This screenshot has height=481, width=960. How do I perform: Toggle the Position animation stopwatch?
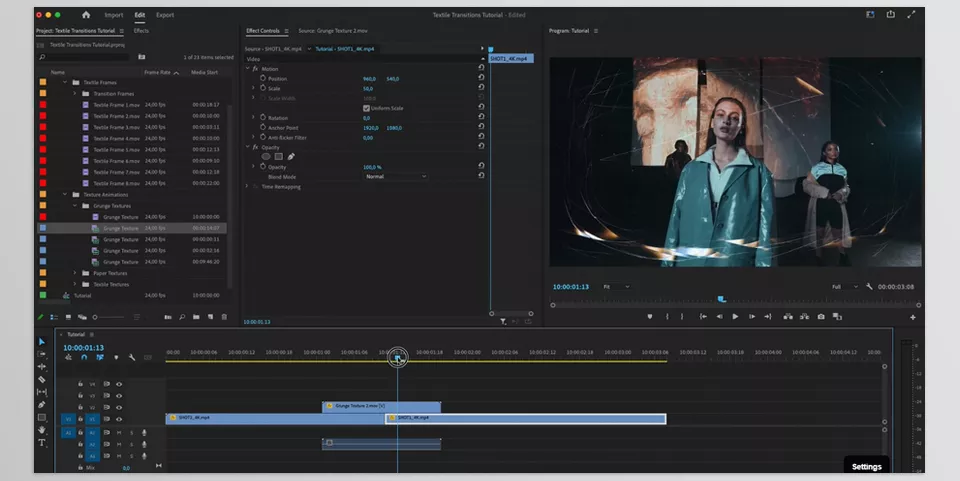(263, 78)
